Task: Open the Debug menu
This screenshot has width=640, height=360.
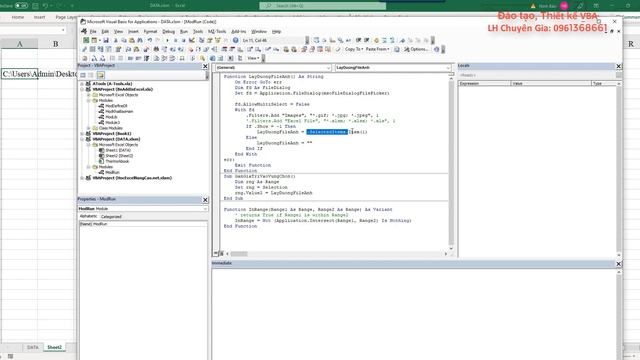Action: click(168, 31)
